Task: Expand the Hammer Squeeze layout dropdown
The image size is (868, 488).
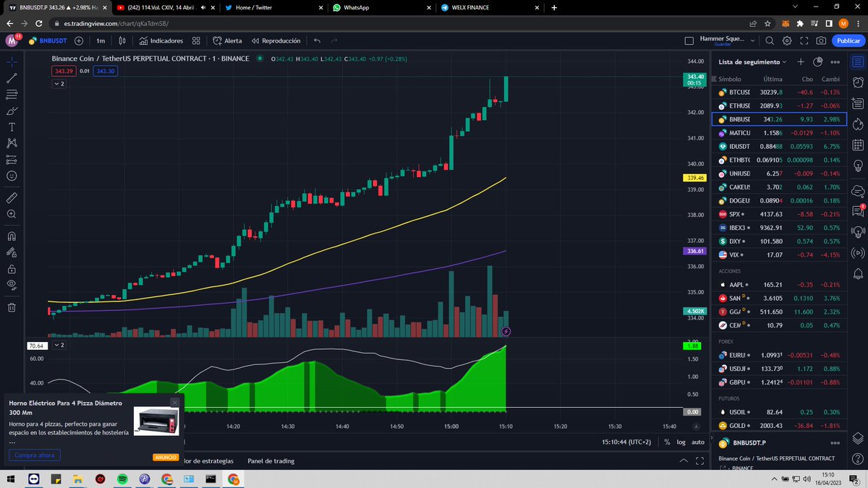Action: 752,41
